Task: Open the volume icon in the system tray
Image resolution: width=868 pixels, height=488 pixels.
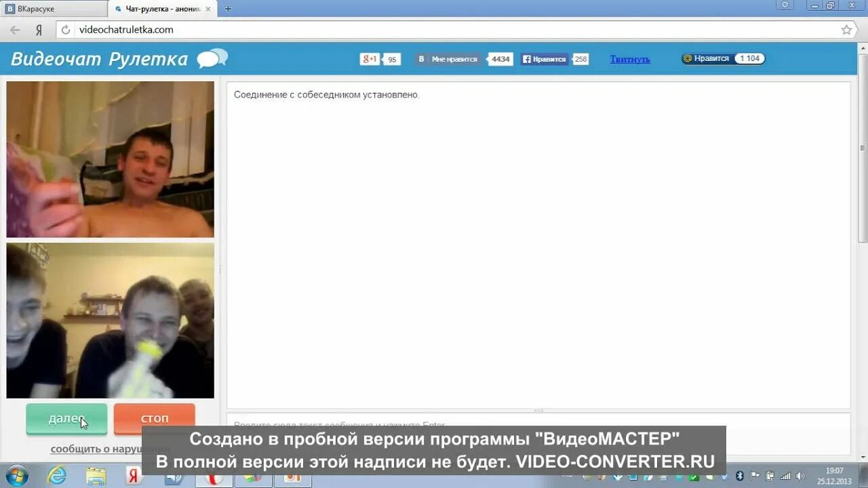Action: point(800,475)
